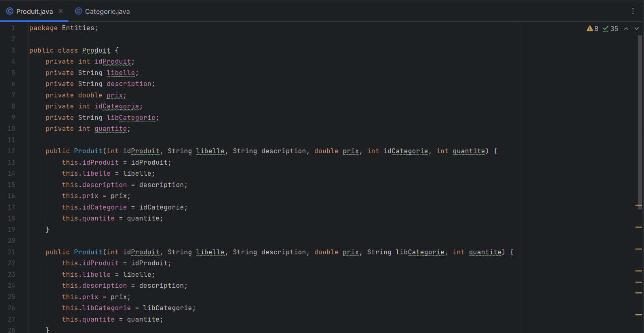
Task: Click line number 21 in the gutter
Action: point(11,252)
